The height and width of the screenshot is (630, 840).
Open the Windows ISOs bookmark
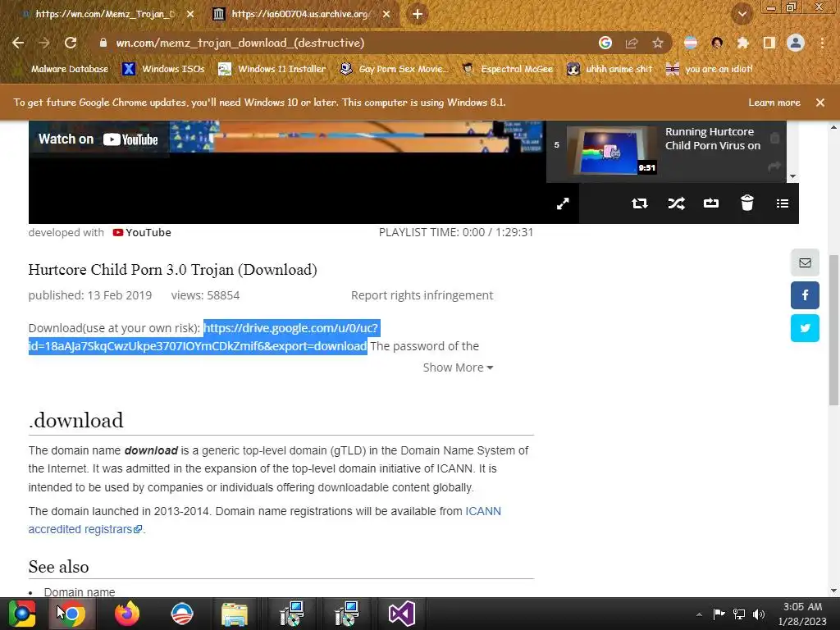pos(163,69)
